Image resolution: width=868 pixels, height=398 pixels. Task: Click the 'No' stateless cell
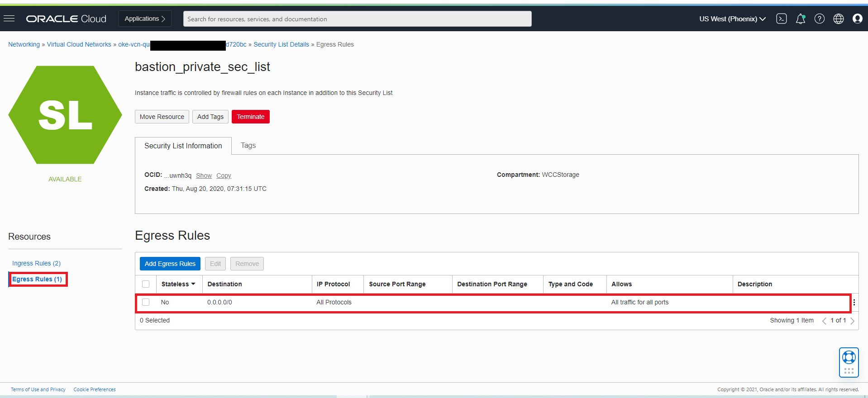coord(165,302)
